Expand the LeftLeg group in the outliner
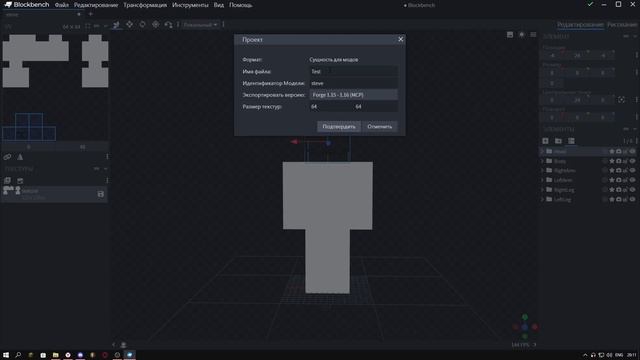This screenshot has width=640, height=360. pos(542,199)
